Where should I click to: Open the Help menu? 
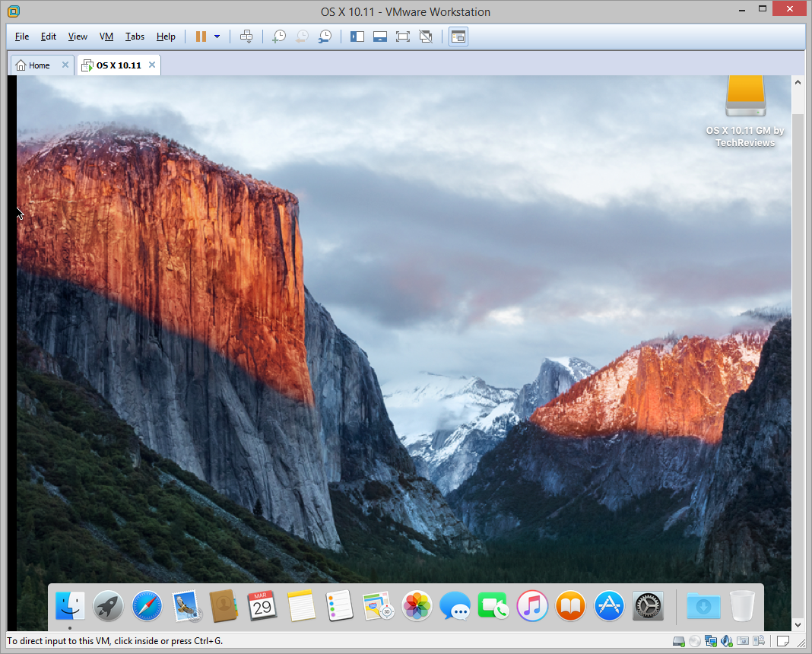[166, 37]
